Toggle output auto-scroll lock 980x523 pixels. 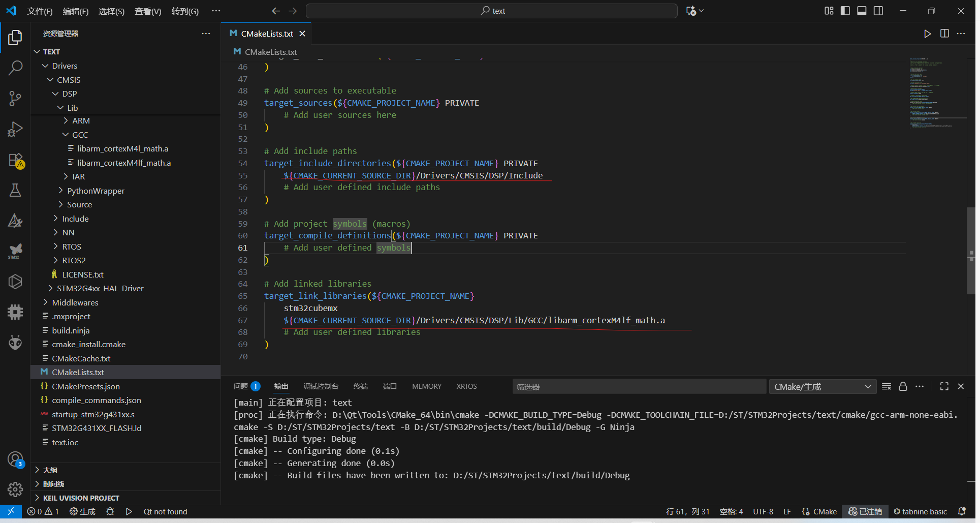point(903,386)
